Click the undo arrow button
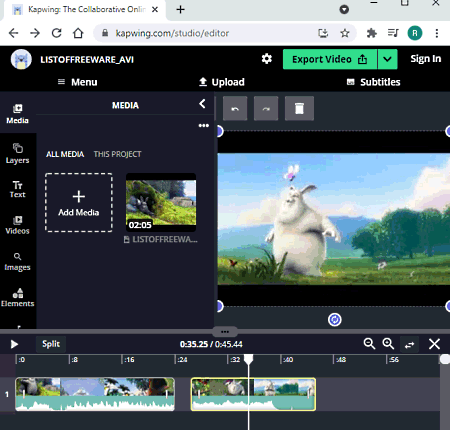The height and width of the screenshot is (430, 450). pyautogui.click(x=235, y=108)
